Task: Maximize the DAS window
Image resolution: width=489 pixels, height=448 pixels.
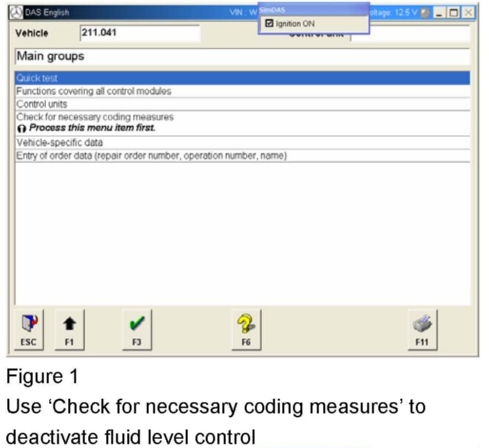Action: pyautogui.click(x=454, y=12)
